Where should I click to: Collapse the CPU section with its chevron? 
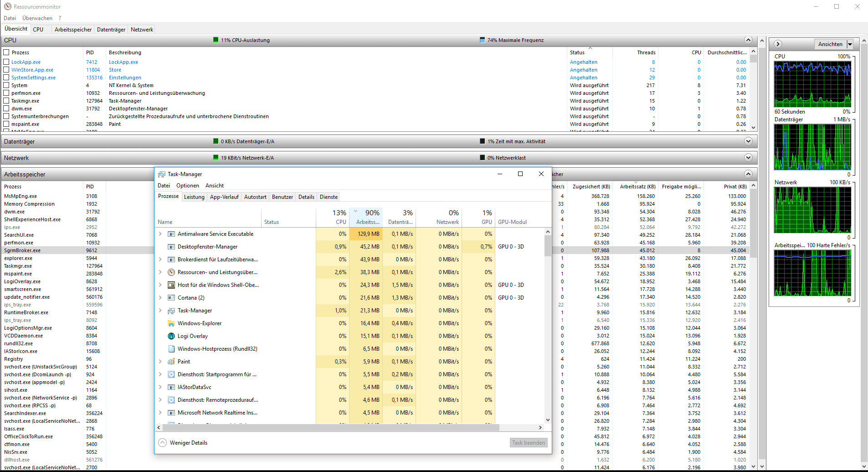click(748, 40)
